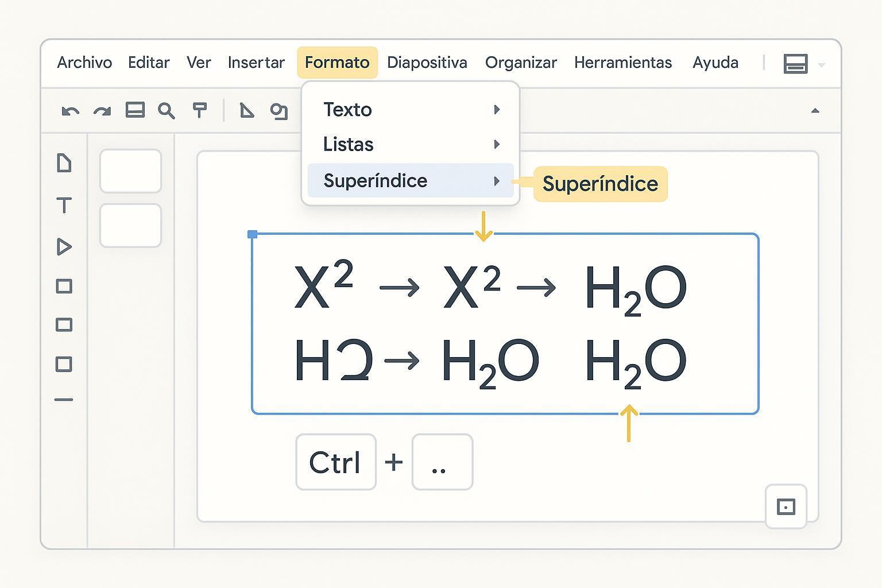The width and height of the screenshot is (882, 588).
Task: Click the undo arrow icon
Action: coord(70,111)
